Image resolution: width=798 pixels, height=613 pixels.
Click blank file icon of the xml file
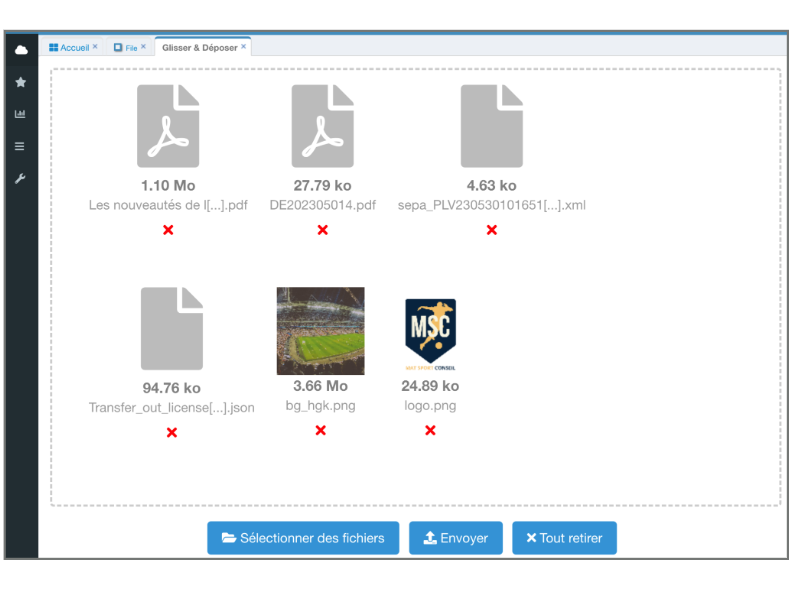pyautogui.click(x=492, y=126)
